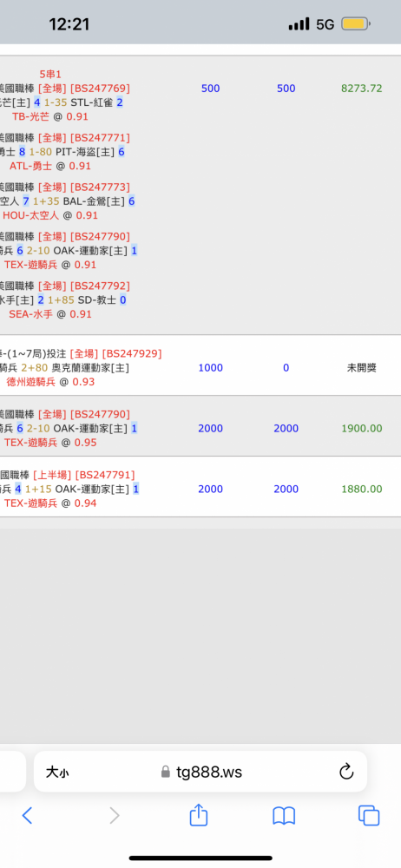Tap the Safari back arrow
This screenshot has height=868, width=401.
[x=27, y=815]
